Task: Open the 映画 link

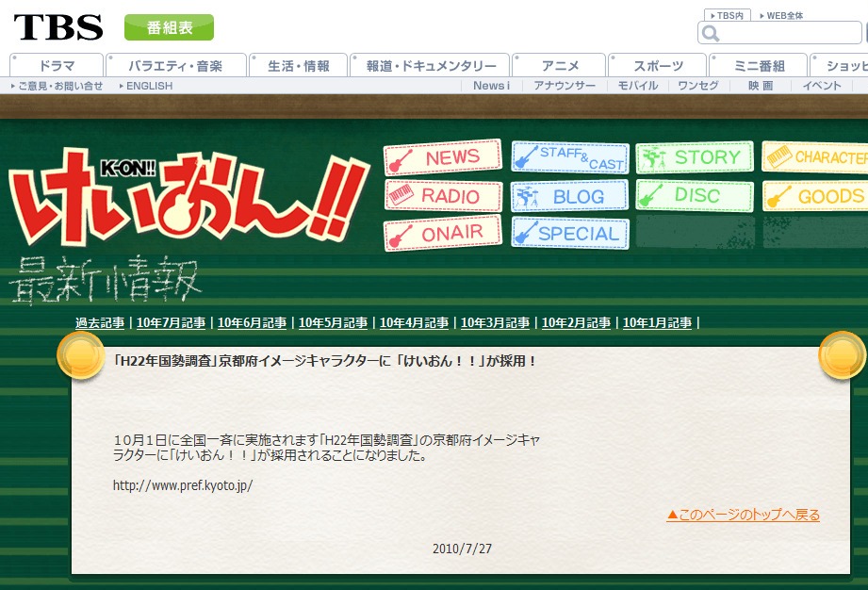Action: (x=760, y=86)
